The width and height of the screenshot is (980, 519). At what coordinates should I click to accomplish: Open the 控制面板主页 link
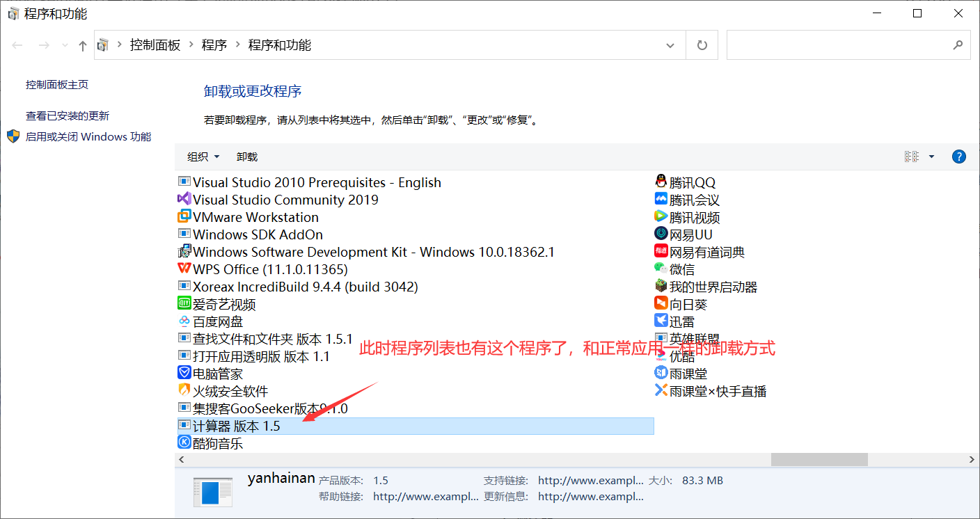pyautogui.click(x=57, y=84)
